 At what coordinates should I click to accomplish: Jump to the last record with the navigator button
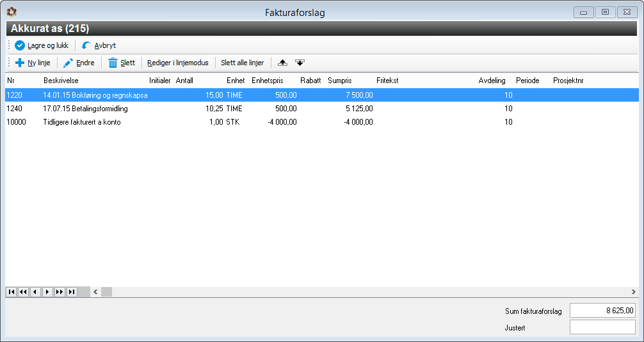[x=72, y=291]
